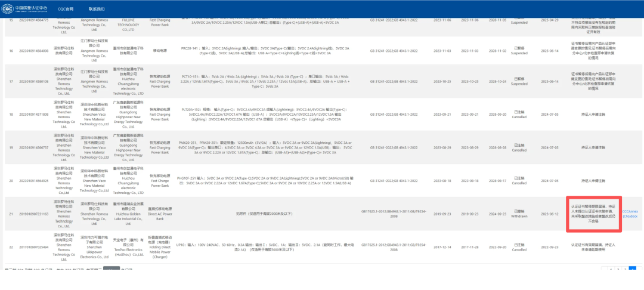The width and height of the screenshot is (644, 290).
Task: Click the Folding Direct Mobile Power product cell
Action: click(x=159, y=247)
